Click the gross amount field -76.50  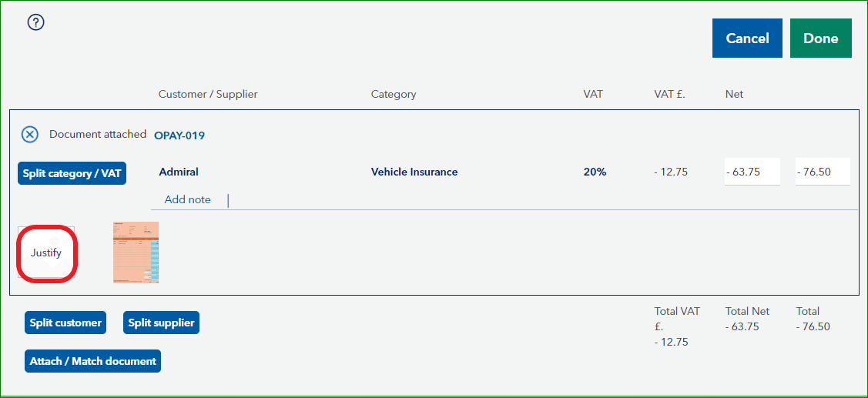[822, 172]
